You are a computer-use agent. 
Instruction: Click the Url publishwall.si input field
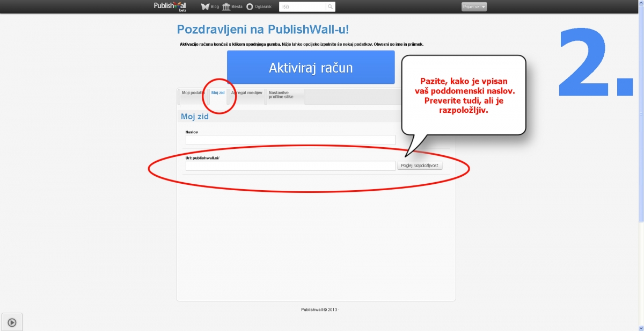click(290, 166)
